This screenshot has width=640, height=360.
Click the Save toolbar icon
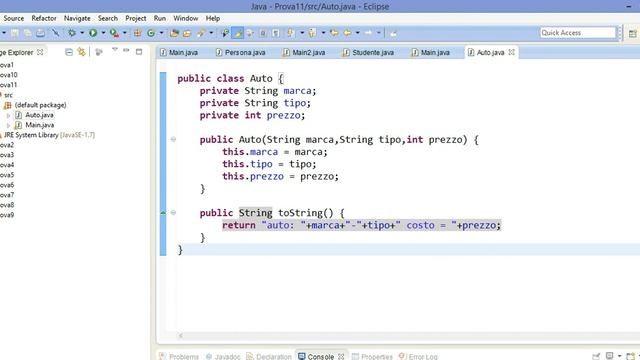[15, 33]
